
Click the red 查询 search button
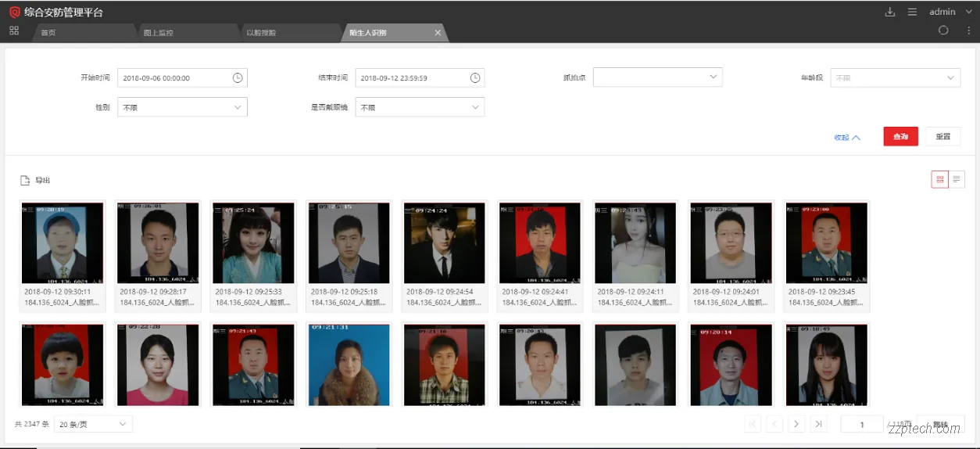click(x=900, y=136)
